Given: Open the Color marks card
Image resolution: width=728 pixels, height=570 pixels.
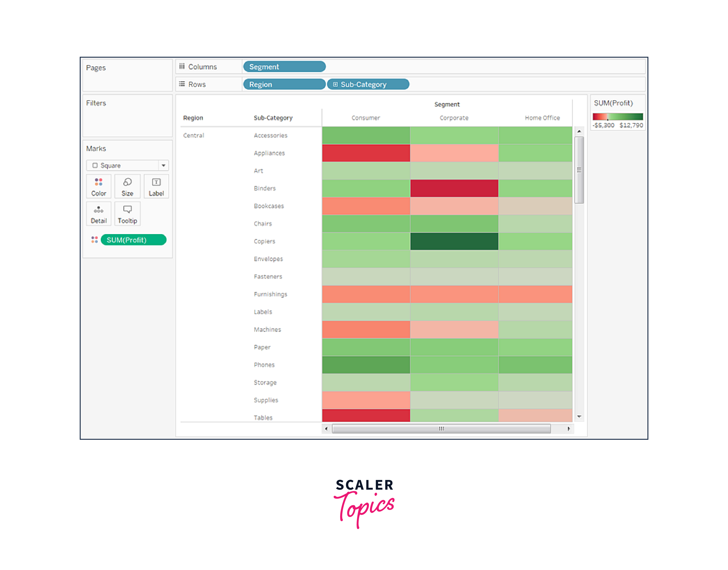Looking at the screenshot, I should pyautogui.click(x=98, y=187).
